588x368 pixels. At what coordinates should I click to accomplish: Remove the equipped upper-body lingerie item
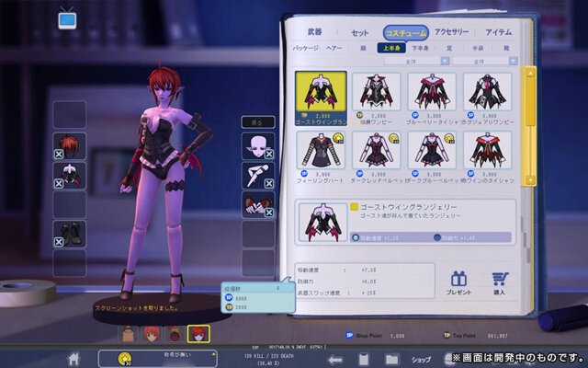point(59,184)
